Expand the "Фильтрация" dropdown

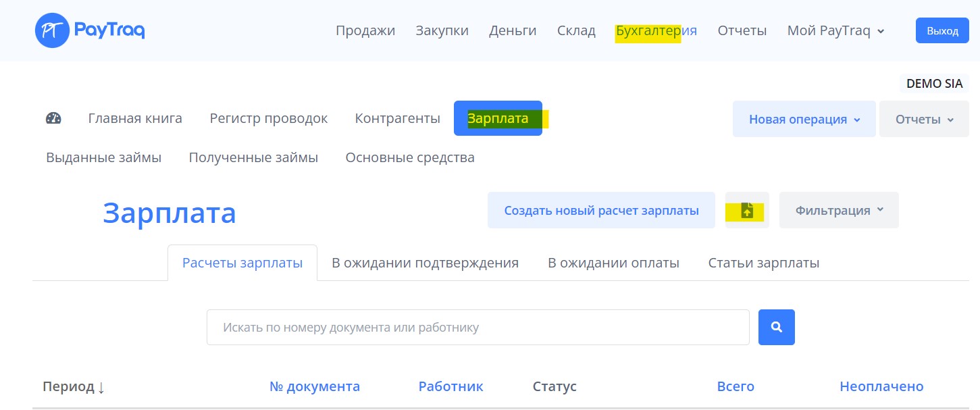(x=838, y=210)
